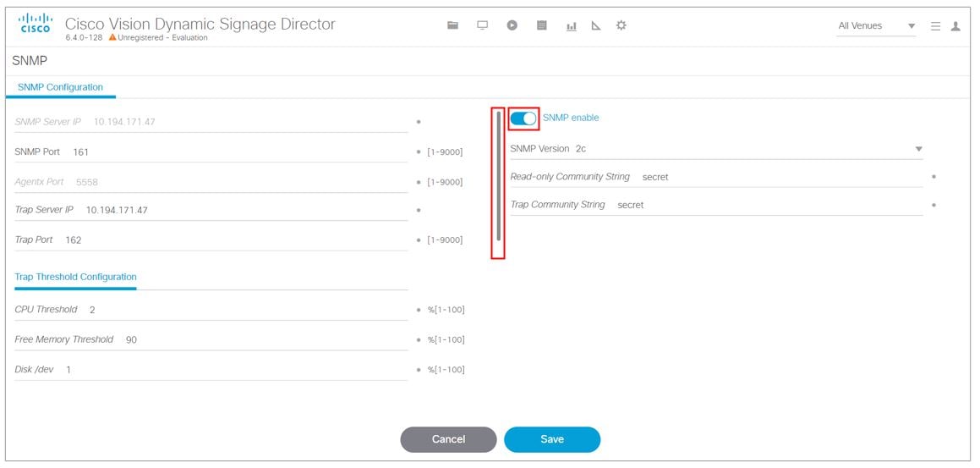Image resolution: width=980 pixels, height=468 pixels.
Task: Click the SNMP Server IP field
Action: click(x=211, y=122)
